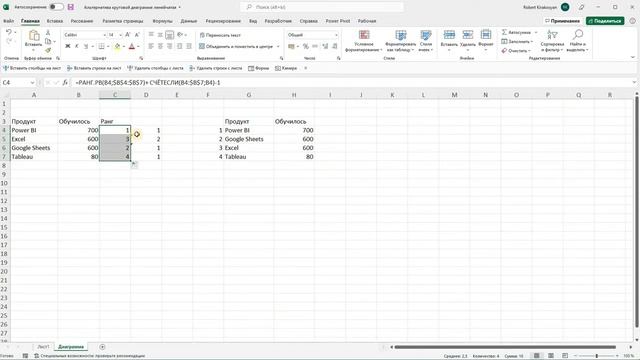640x360 pixels.
Task: Toggle left text alignment button
Action: tap(151, 47)
